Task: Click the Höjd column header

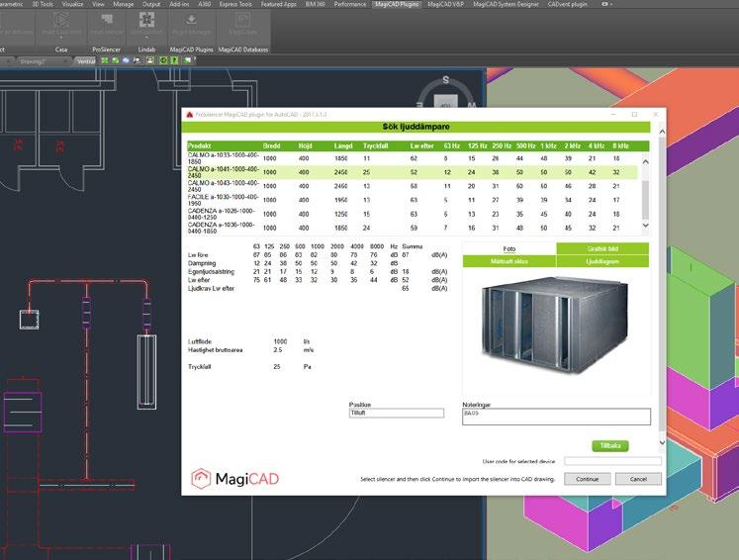Action: 305,146
